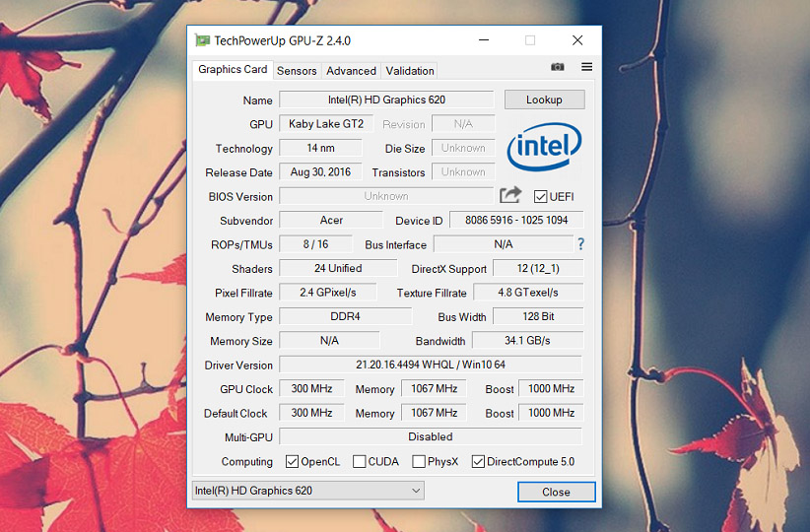This screenshot has height=532, width=810.
Task: Open the Validation tab
Action: click(410, 71)
